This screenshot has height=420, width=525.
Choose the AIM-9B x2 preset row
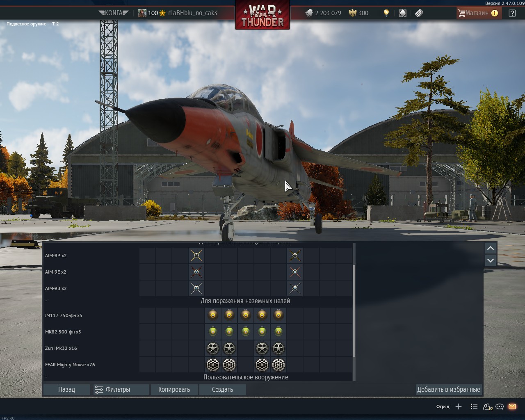[198, 288]
